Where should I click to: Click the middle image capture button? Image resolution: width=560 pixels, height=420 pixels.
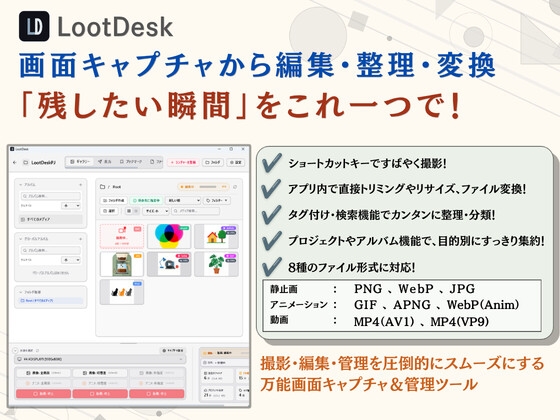(x=100, y=373)
